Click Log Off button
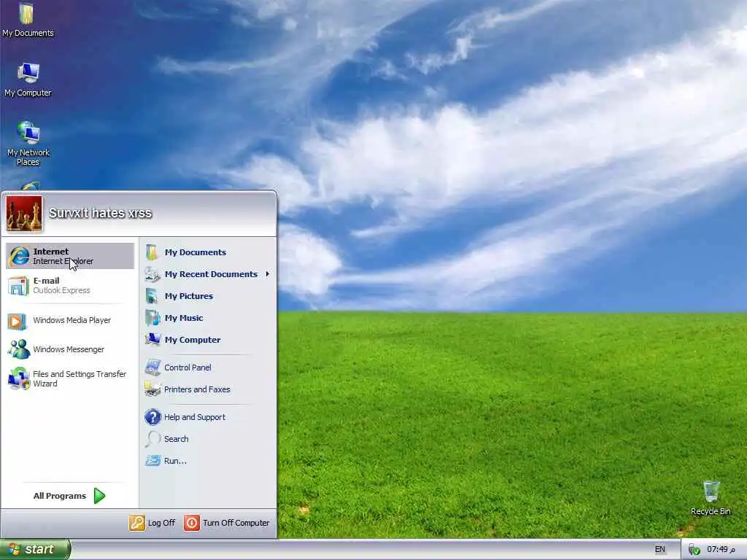Viewport: 747px width, 560px height. [x=152, y=523]
